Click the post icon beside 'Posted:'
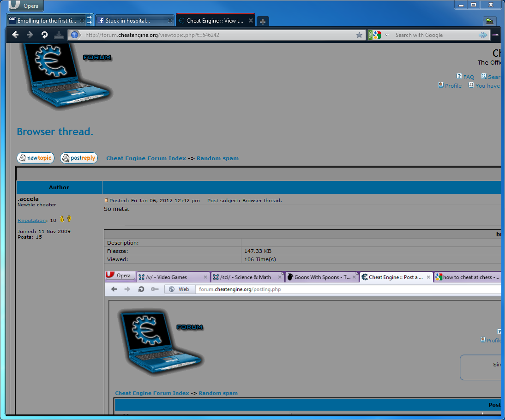 (106, 200)
